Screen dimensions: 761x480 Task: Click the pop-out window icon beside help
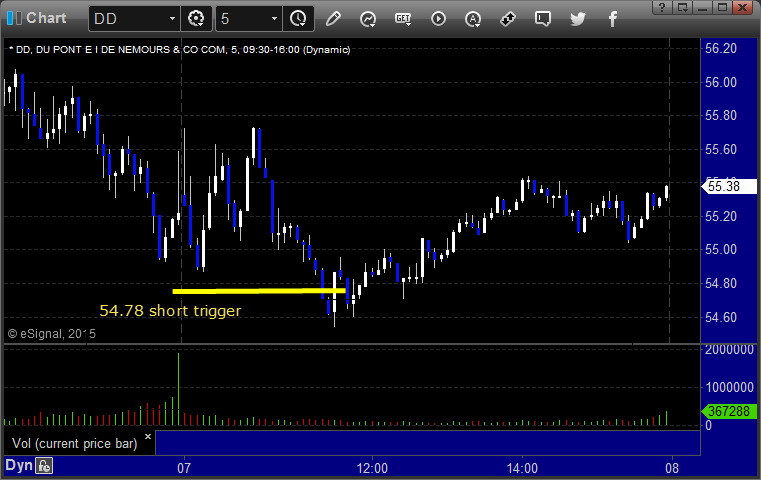tap(683, 7)
